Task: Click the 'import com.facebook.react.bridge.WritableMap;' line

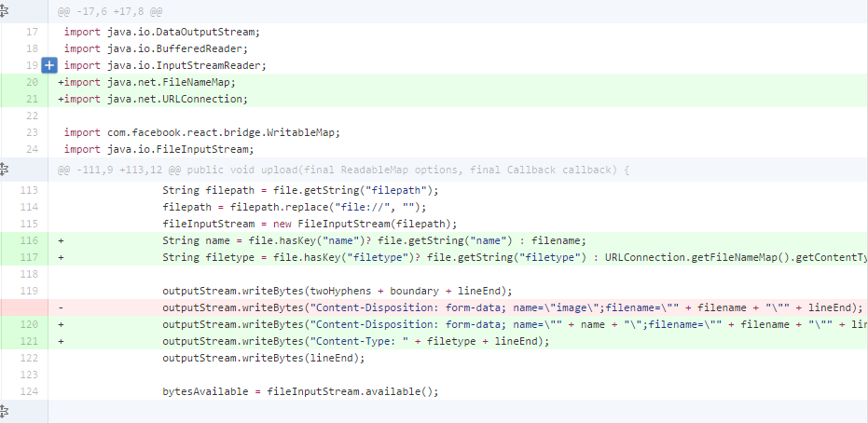Action: tap(202, 132)
